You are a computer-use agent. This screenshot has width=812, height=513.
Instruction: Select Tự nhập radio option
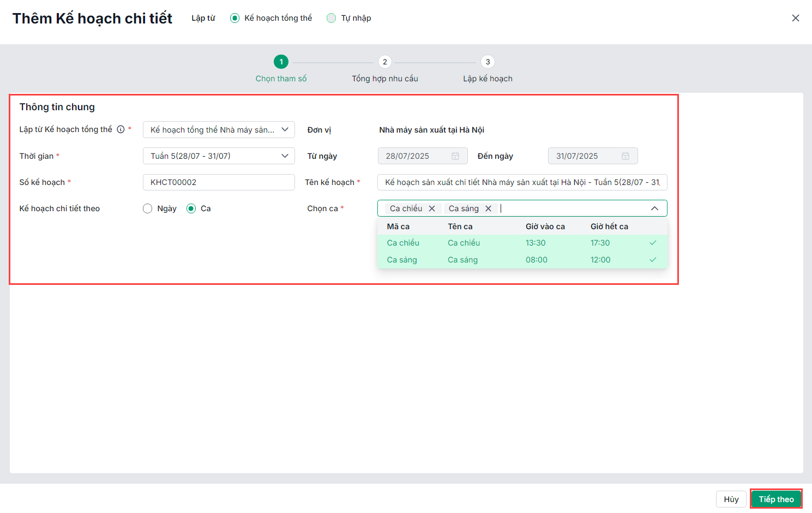point(331,18)
